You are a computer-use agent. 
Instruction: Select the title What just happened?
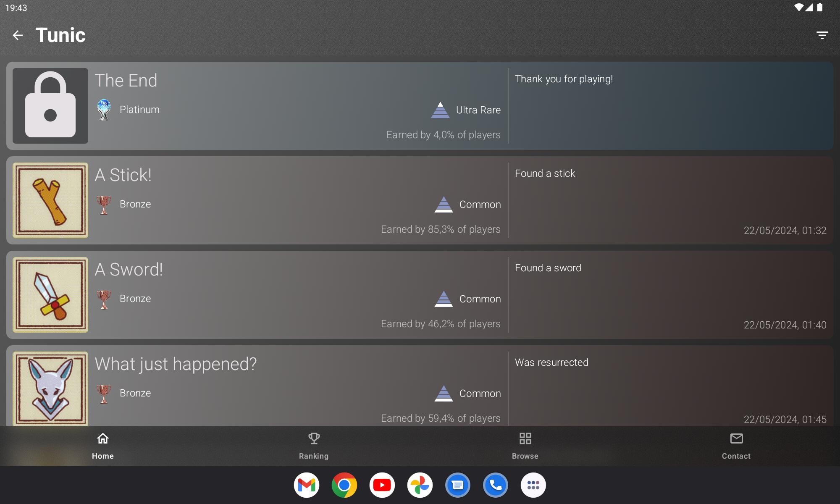[x=176, y=364]
